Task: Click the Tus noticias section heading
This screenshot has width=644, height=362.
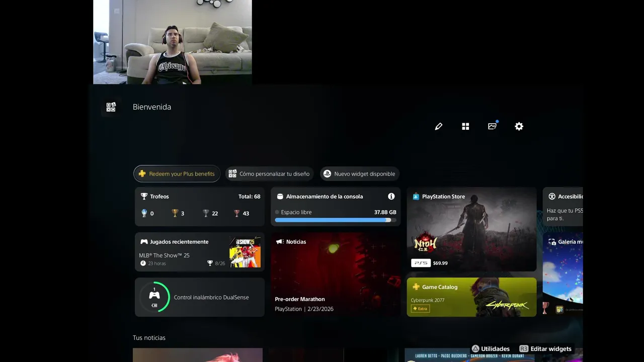Action: point(149,338)
